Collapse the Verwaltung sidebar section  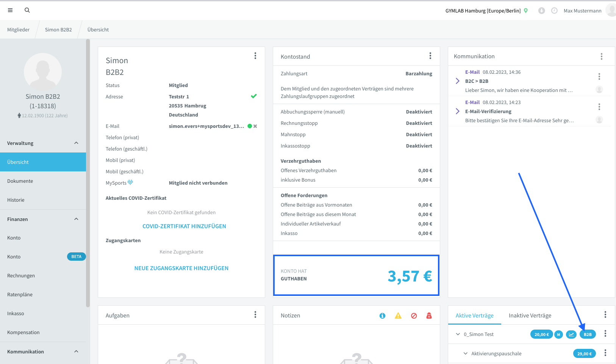(76, 143)
